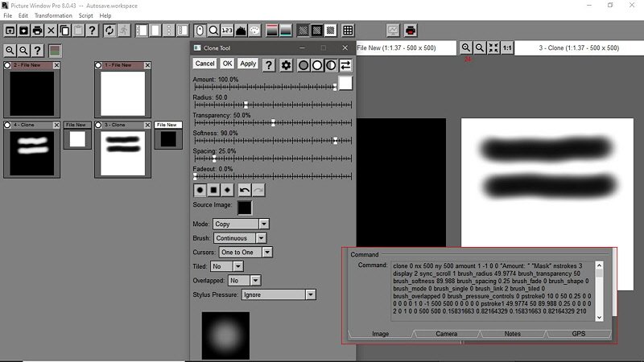
Task: Toggle the circle on the 3 - Clone window
Action: tap(100, 125)
